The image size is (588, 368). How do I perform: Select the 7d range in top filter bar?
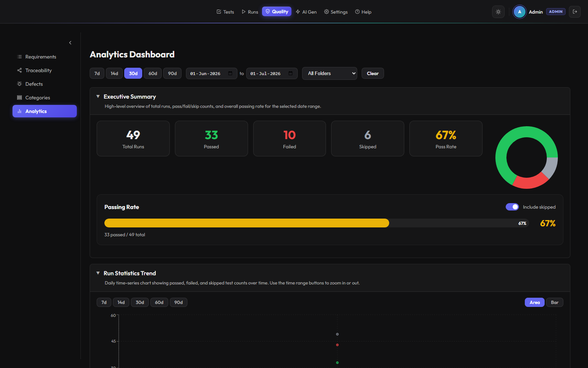(x=97, y=73)
